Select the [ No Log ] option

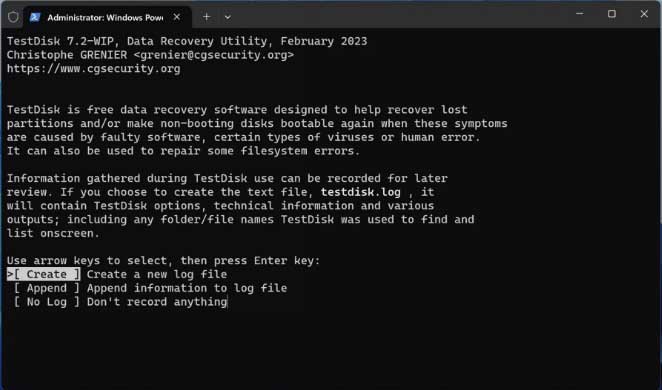tap(46, 302)
